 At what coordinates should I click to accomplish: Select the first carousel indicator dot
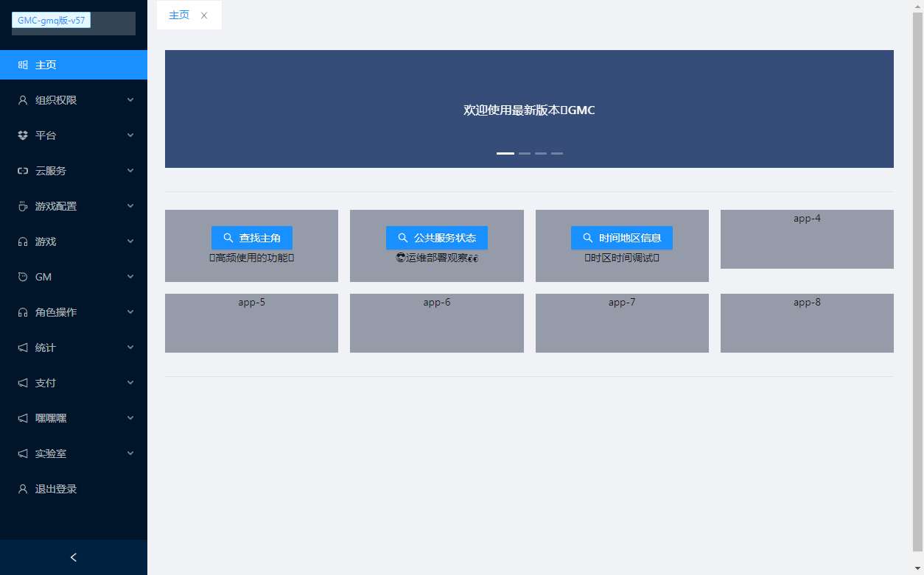tap(505, 153)
